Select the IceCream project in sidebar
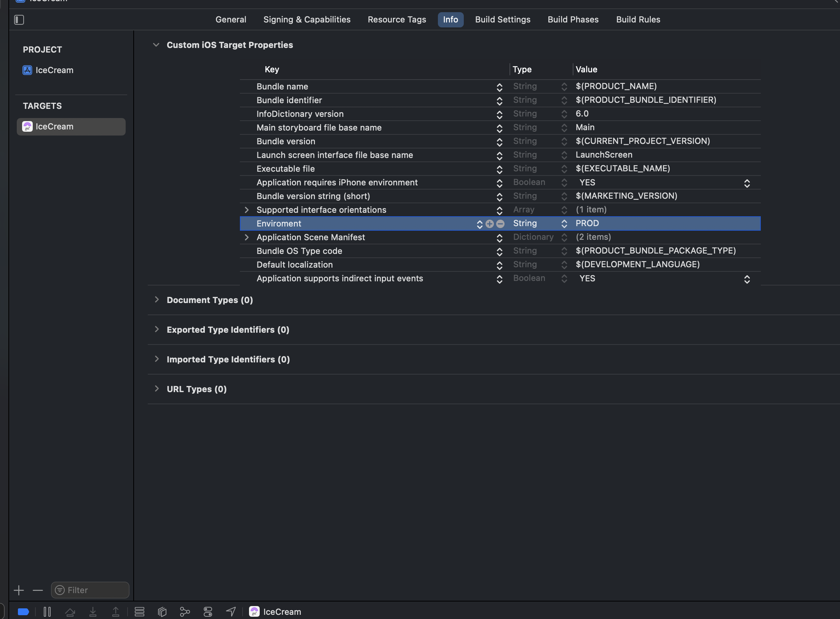 (x=54, y=70)
